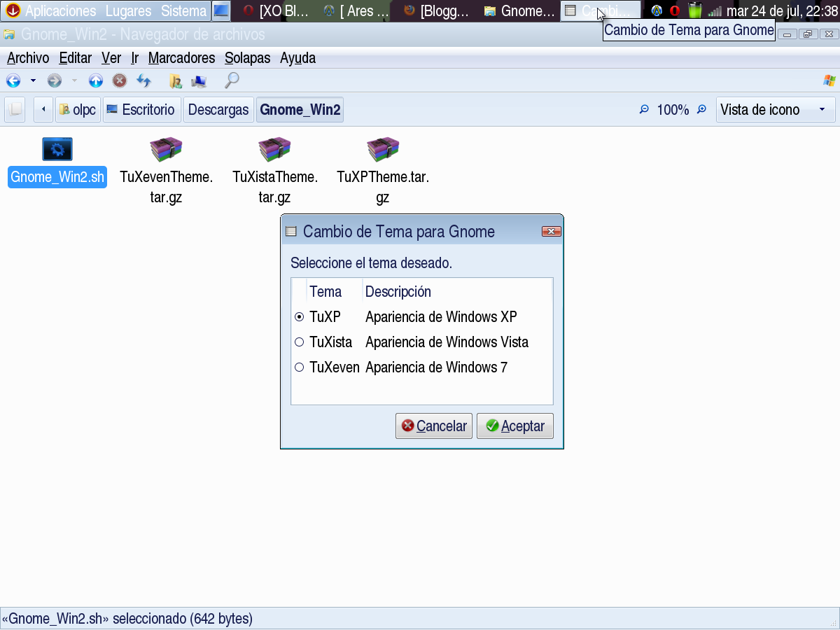
Task: Open the Home folder toolbar icon
Action: 176,81
